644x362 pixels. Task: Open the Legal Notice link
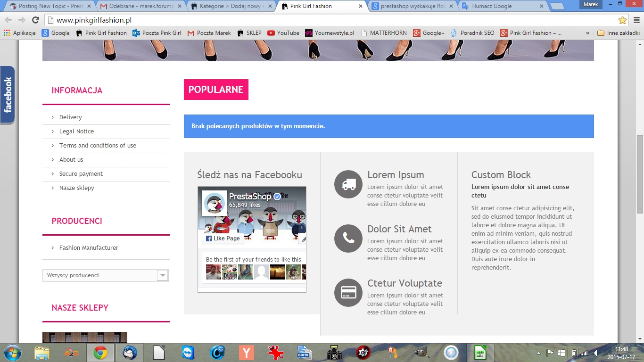point(76,132)
